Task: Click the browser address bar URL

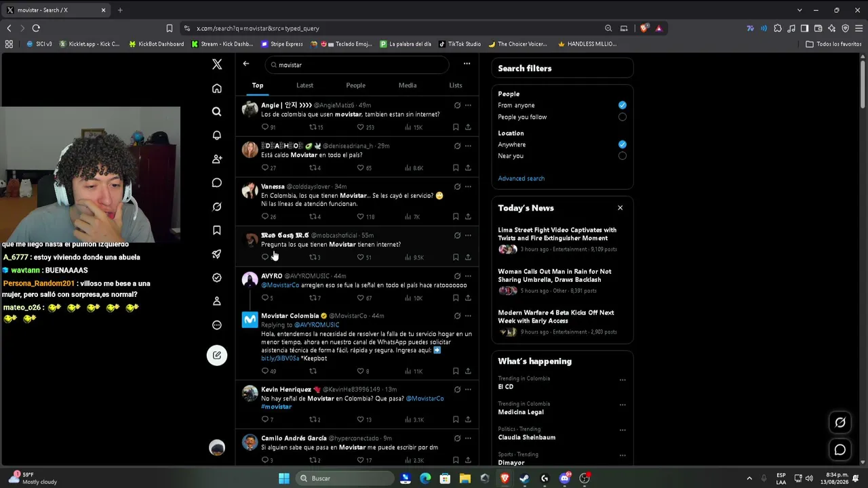Action: click(x=258, y=28)
